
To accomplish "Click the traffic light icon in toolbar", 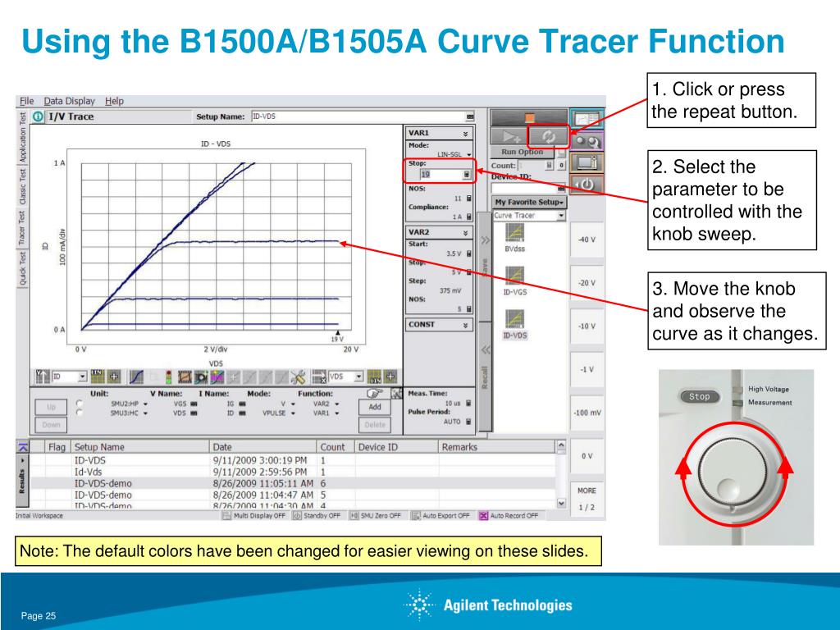I will tap(168, 377).
